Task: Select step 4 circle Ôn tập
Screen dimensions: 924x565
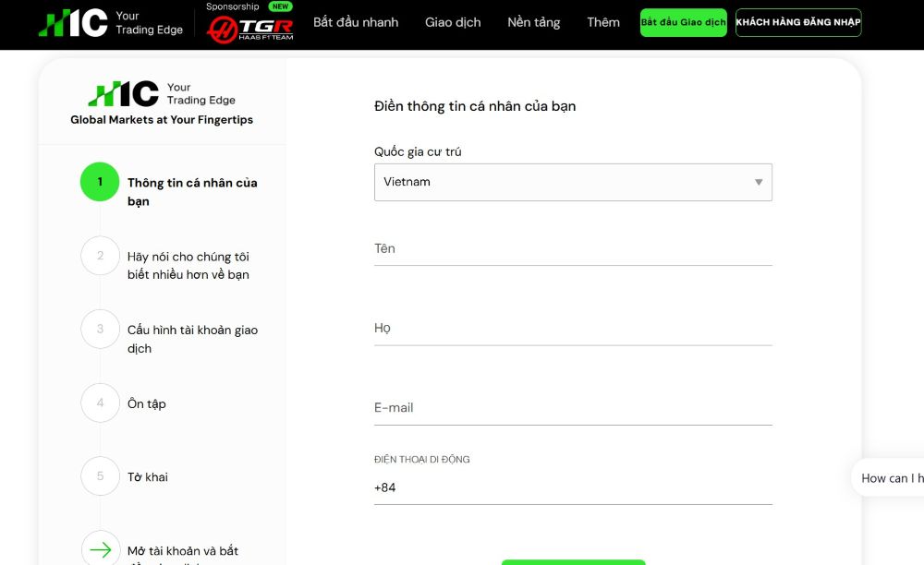Action: pos(100,403)
